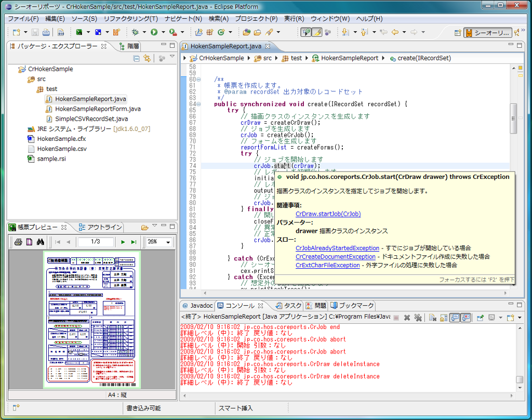The width and height of the screenshot is (532, 420).
Task: Select the シーオーリ... perspective button
Action: click(488, 33)
